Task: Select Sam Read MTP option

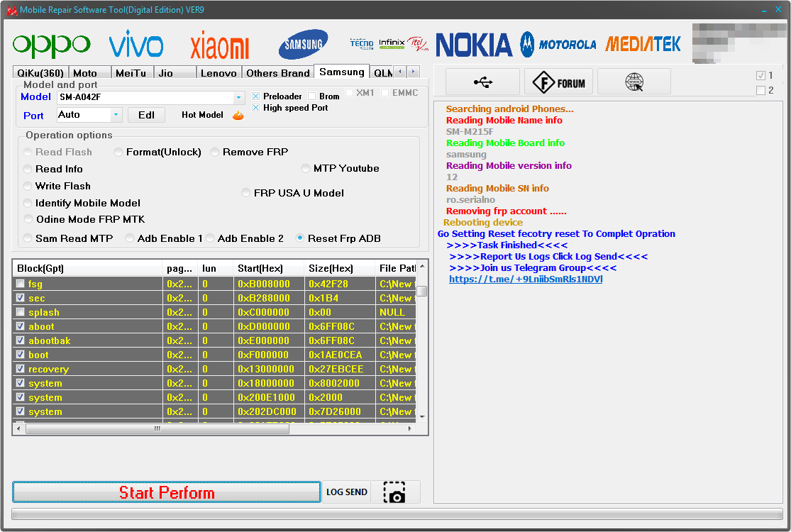Action: [x=28, y=238]
